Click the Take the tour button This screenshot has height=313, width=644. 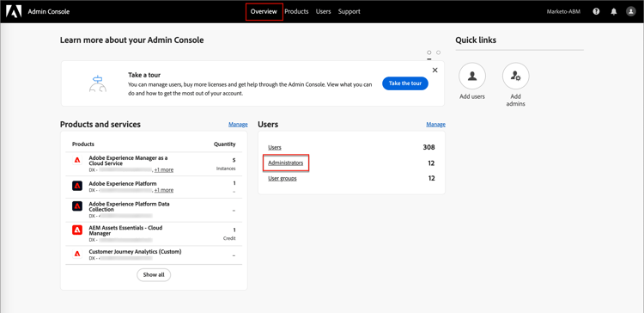pyautogui.click(x=405, y=83)
